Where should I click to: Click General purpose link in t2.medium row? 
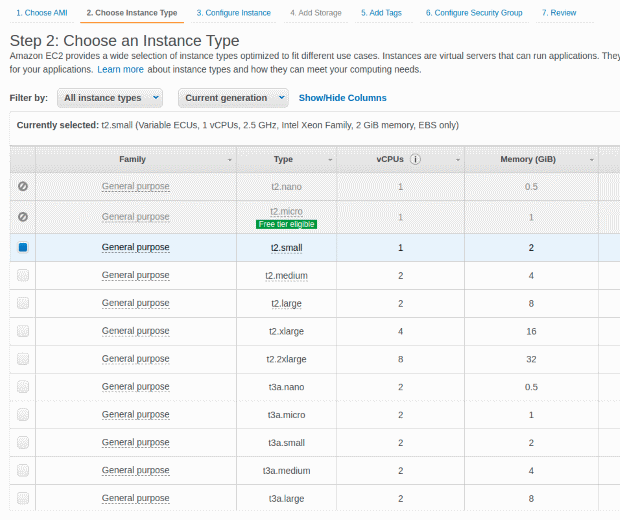(x=136, y=275)
